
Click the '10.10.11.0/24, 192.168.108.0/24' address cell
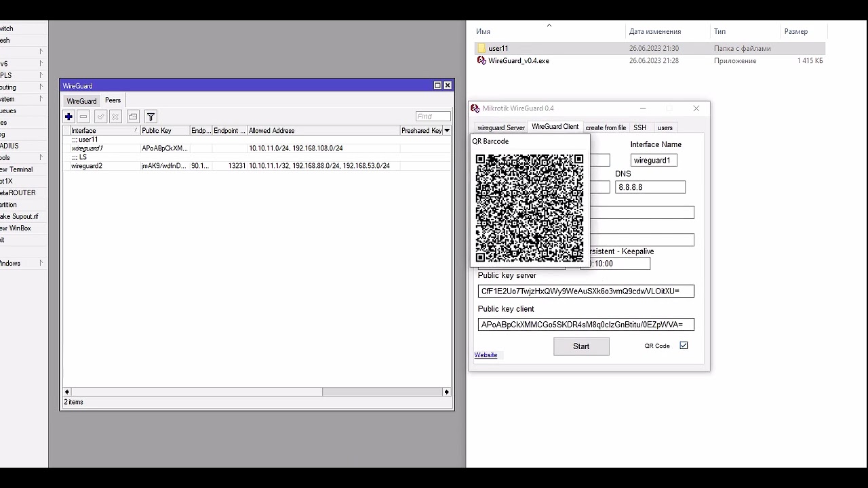(x=296, y=148)
